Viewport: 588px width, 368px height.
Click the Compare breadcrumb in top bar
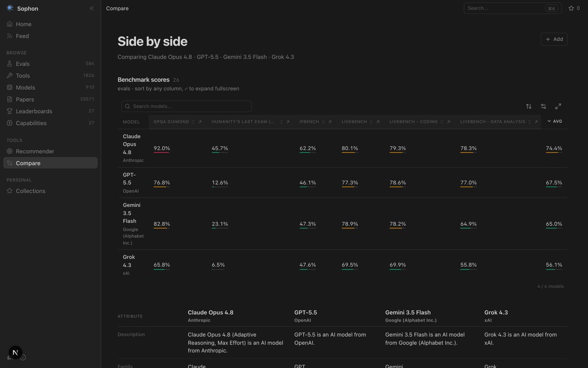(117, 8)
